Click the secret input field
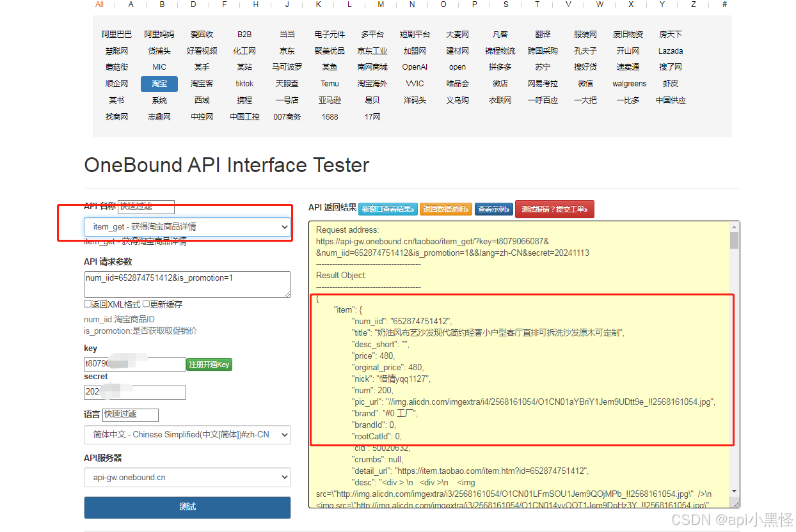The image size is (796, 532). [x=134, y=393]
